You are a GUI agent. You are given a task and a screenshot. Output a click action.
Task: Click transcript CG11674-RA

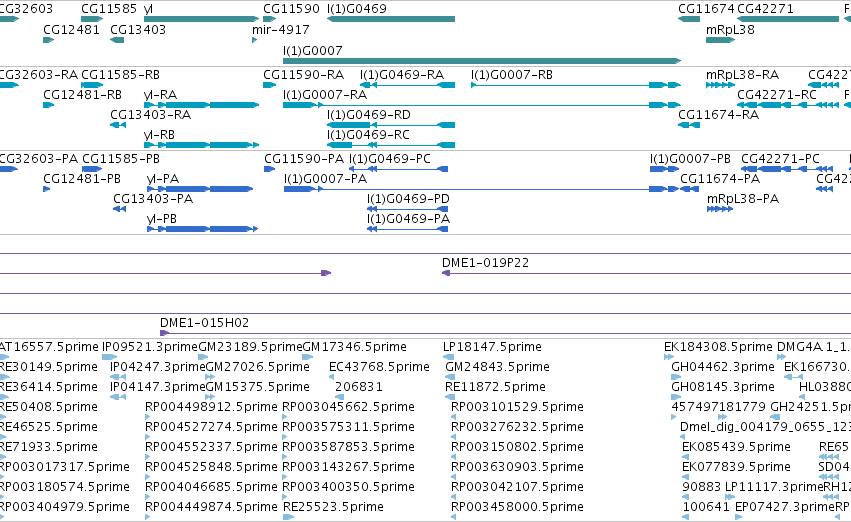689,125
